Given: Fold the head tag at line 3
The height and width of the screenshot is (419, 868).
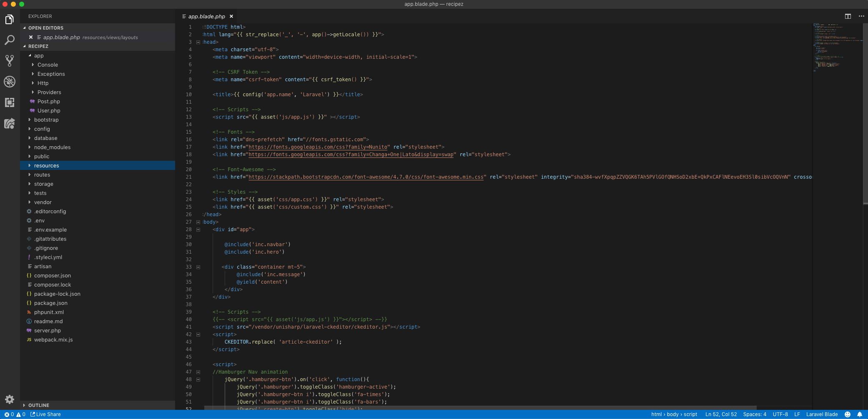Looking at the screenshot, I should pos(198,42).
